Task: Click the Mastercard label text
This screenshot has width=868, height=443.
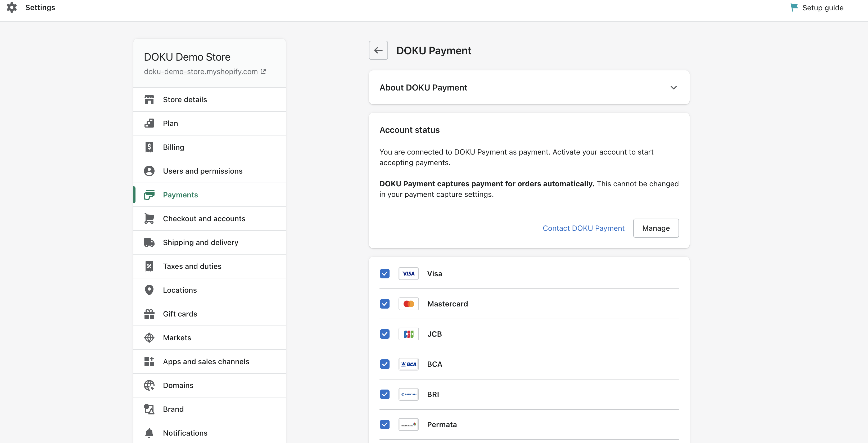Action: [x=447, y=304]
